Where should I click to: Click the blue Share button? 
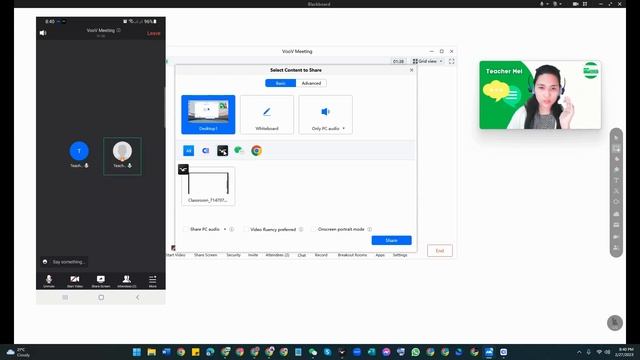(391, 240)
